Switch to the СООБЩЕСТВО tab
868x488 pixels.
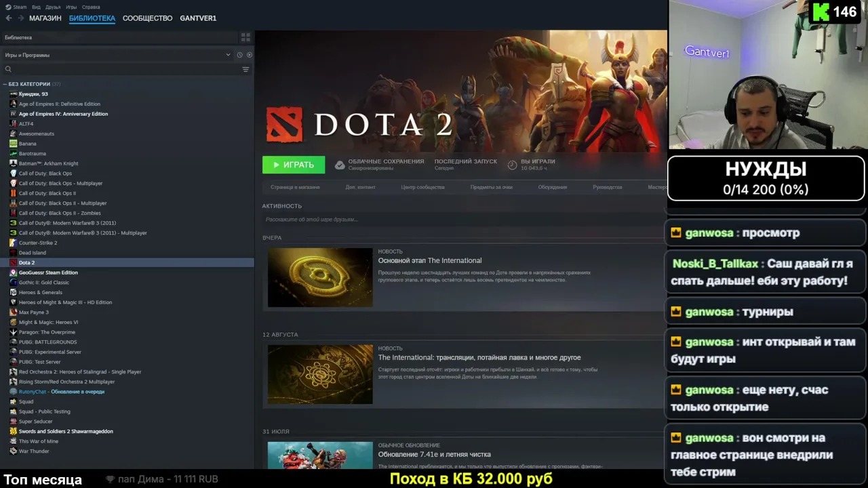tap(148, 18)
